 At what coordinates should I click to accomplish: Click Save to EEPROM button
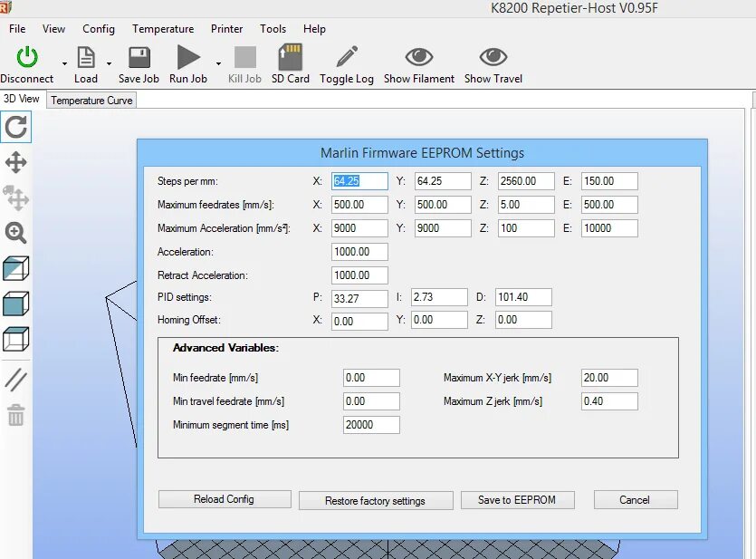[x=517, y=500]
